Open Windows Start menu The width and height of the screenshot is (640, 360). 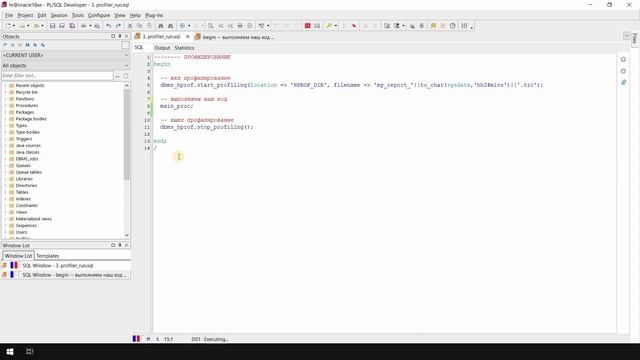[10, 351]
